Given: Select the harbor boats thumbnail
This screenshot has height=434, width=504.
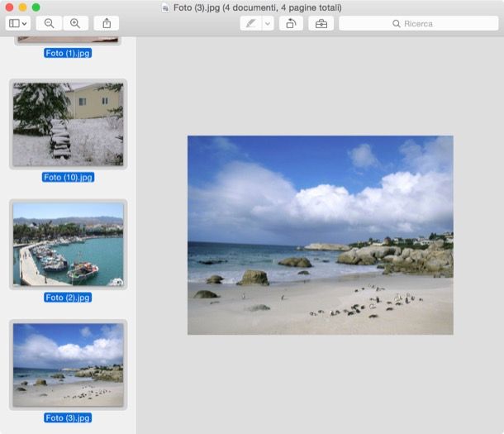Looking at the screenshot, I should point(68,245).
